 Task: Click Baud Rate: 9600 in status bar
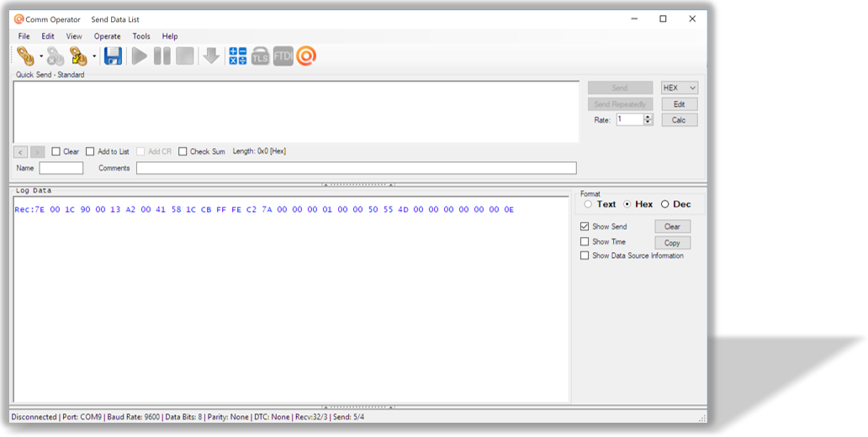tap(133, 417)
